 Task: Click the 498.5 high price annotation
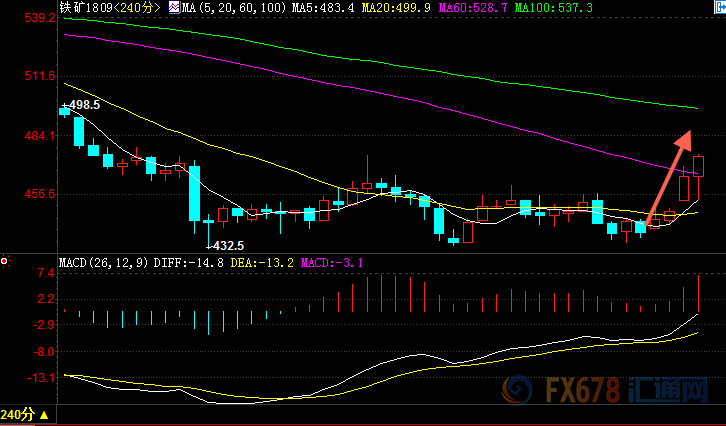(x=84, y=105)
